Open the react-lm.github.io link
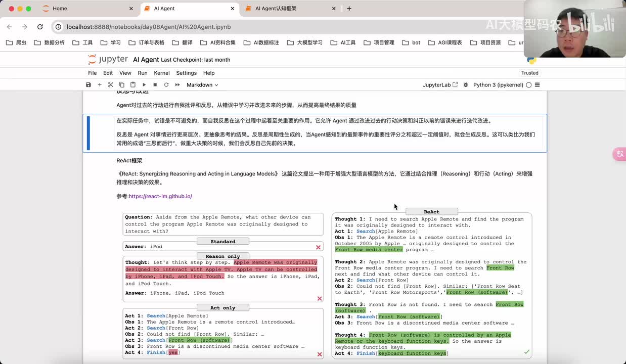This screenshot has height=364, width=626. pyautogui.click(x=160, y=196)
